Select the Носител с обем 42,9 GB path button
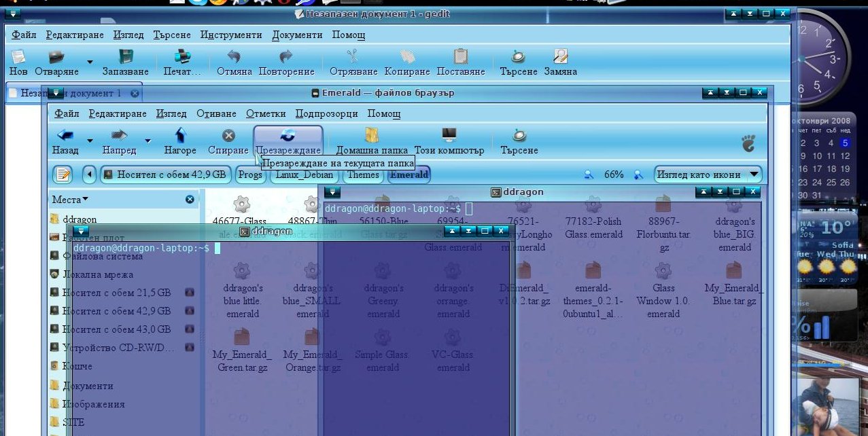Screen dimensions: 868x436 click(x=165, y=175)
